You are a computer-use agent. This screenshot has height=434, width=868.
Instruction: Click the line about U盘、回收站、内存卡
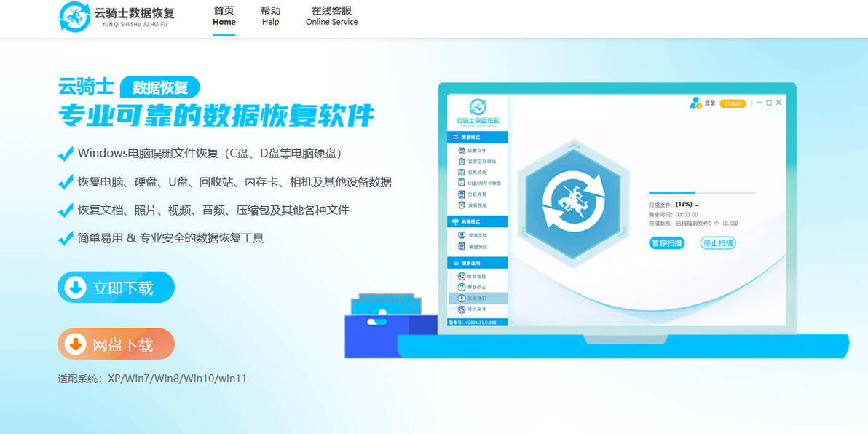(x=234, y=181)
